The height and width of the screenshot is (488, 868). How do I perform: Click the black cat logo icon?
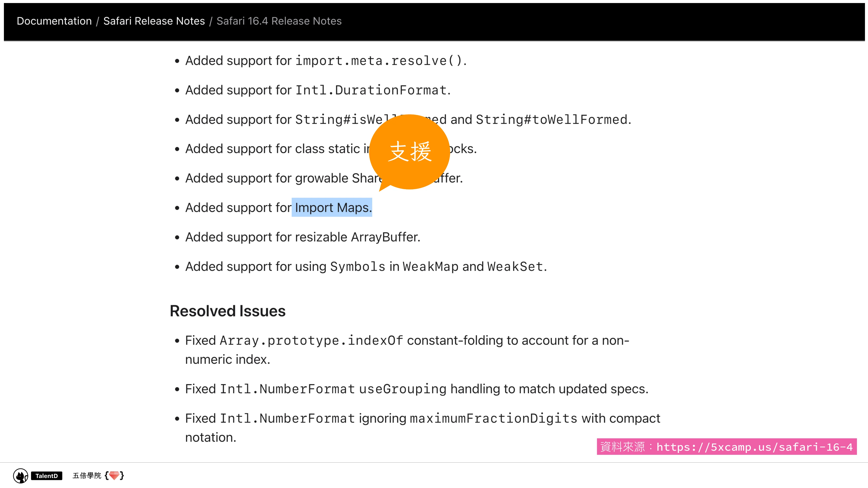(x=21, y=476)
